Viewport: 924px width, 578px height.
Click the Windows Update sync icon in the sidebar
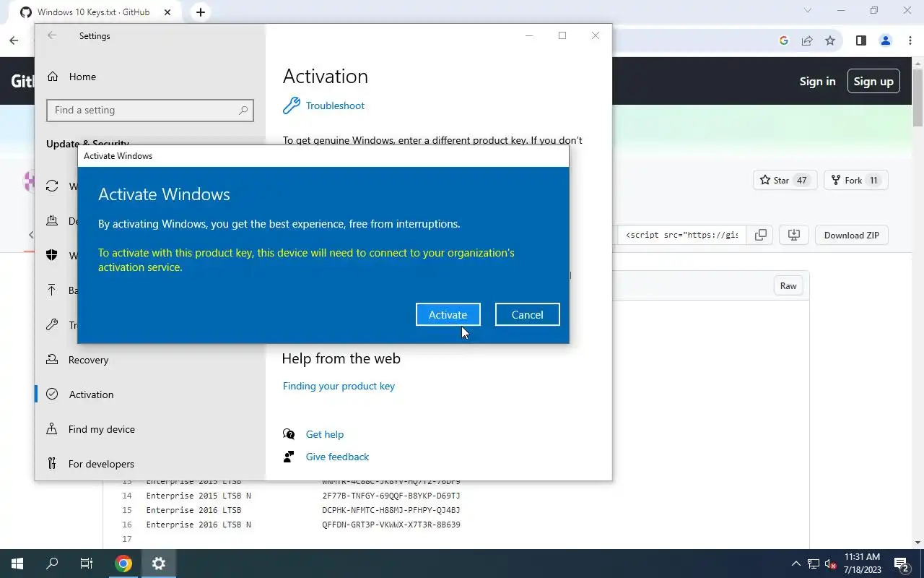click(52, 186)
